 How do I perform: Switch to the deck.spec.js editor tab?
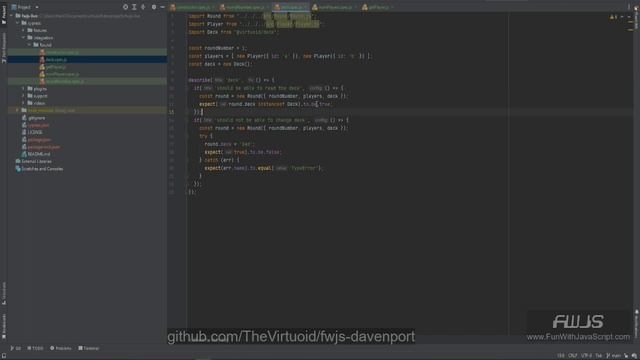click(x=291, y=7)
